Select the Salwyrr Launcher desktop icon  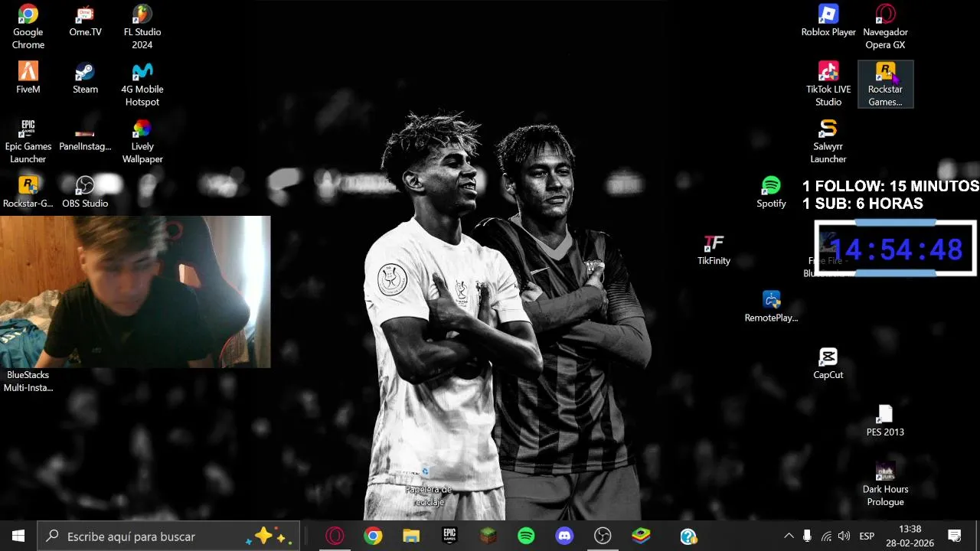coord(828,141)
